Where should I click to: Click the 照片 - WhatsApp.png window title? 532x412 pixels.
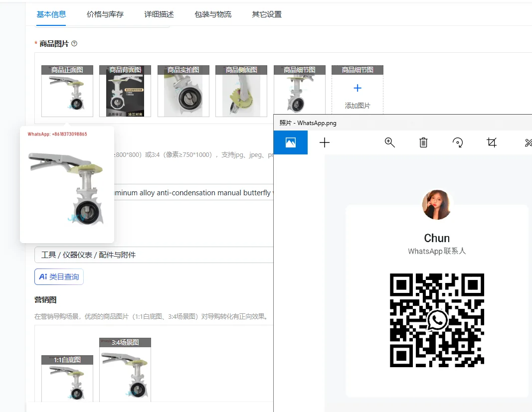pyautogui.click(x=308, y=123)
